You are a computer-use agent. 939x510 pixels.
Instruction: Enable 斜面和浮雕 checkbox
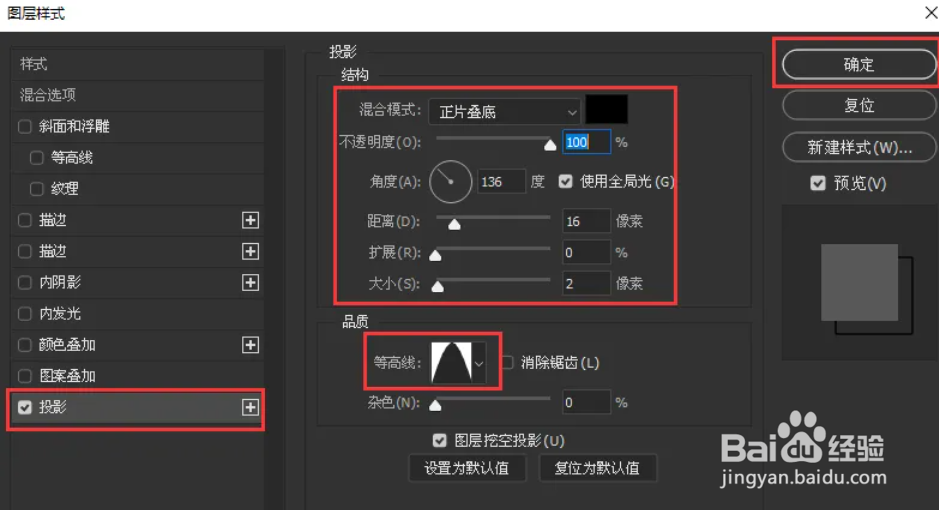click(25, 126)
